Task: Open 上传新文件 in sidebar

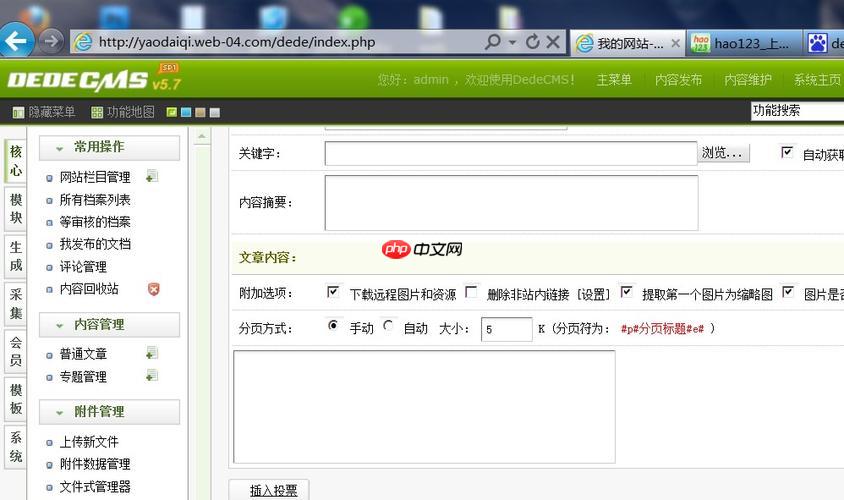Action: [x=89, y=442]
